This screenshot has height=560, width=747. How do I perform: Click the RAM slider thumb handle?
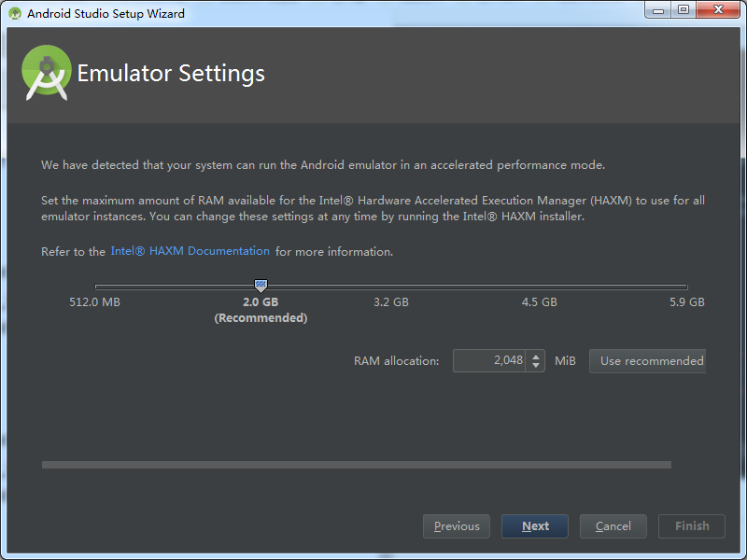pyautogui.click(x=261, y=286)
